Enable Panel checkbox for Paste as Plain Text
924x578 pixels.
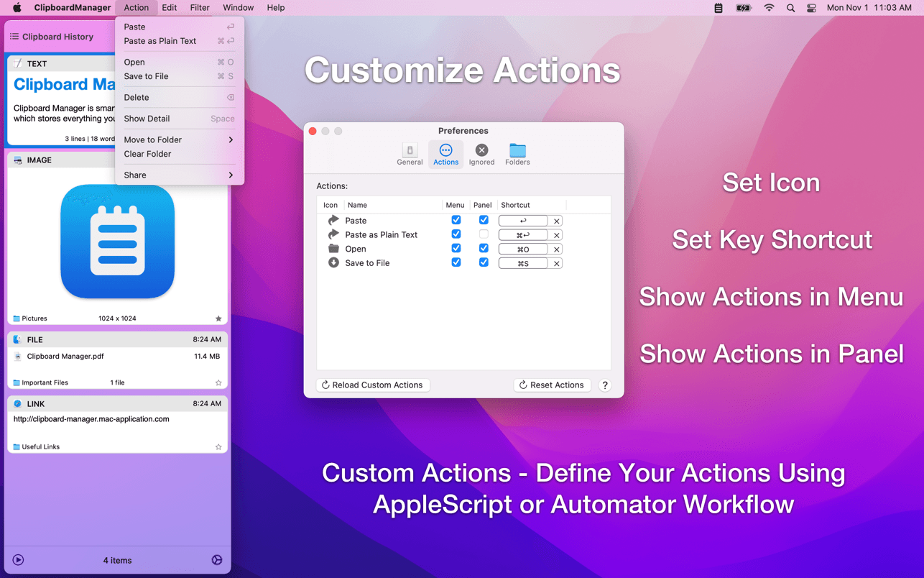pos(484,234)
